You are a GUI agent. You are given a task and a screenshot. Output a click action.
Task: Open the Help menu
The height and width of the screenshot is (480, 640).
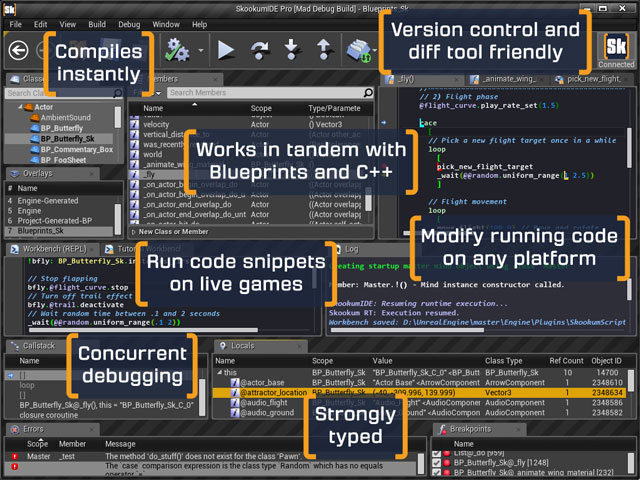(200, 24)
